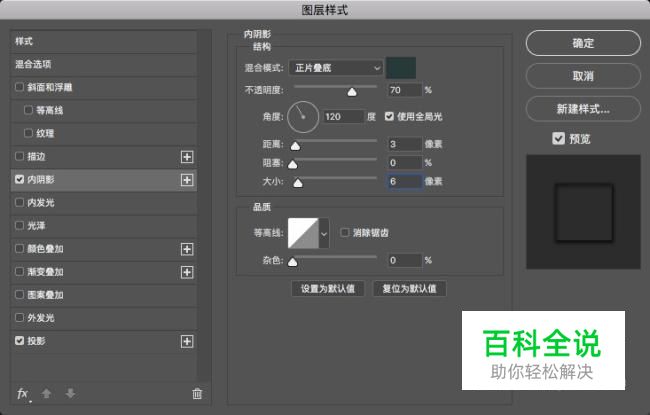The height and width of the screenshot is (415, 650).
Task: Open the fx add-style menu icon
Action: [23, 393]
